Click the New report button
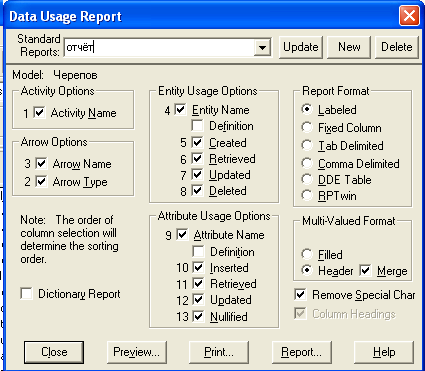Image resolution: width=425 pixels, height=371 pixels. click(349, 47)
